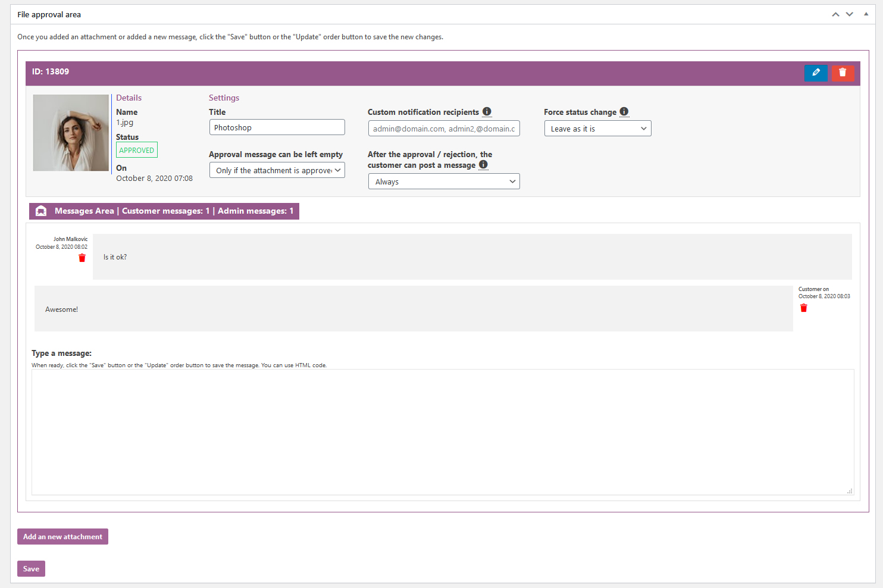Click the Save button
This screenshot has width=883, height=588.
coord(31,569)
